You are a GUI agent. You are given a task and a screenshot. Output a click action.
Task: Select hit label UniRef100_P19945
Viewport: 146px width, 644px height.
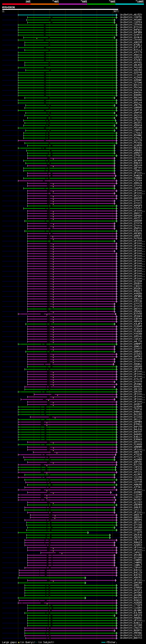tap(131, 326)
